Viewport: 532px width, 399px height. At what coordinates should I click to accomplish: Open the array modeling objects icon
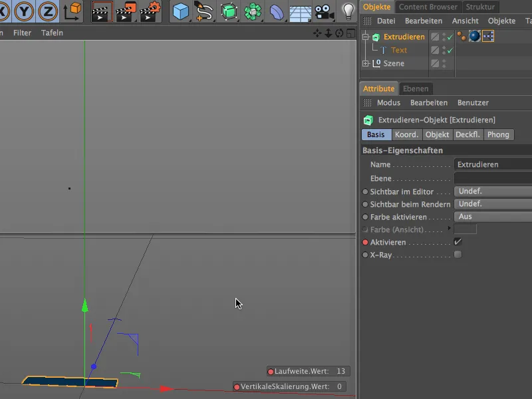click(253, 11)
